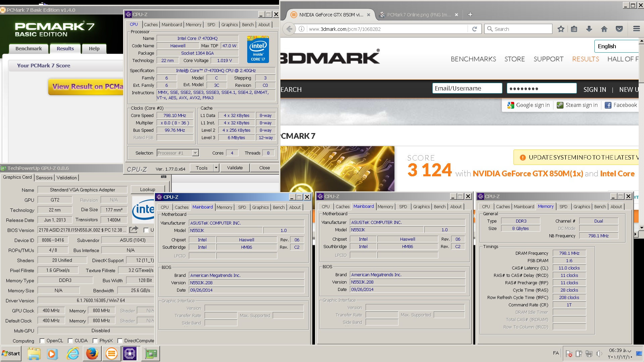Open Graphics tab in rightmost CPU-Z

[582, 206]
